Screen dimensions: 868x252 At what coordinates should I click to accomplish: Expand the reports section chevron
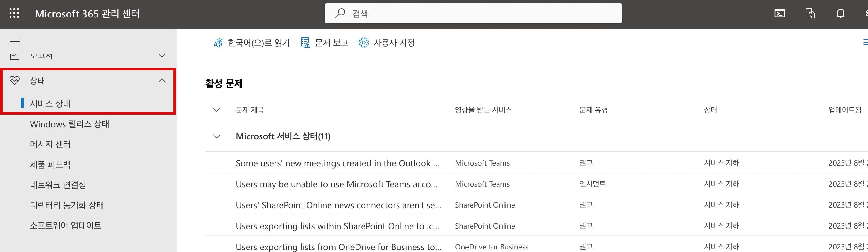pos(162,56)
